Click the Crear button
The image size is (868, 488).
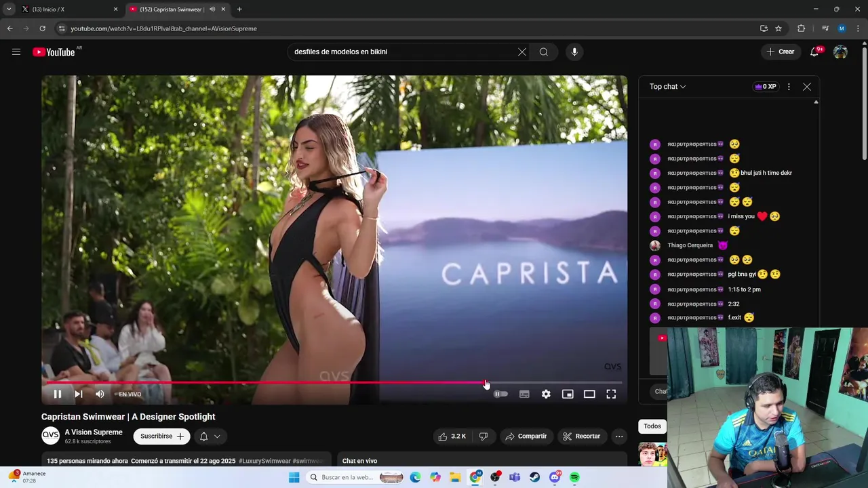click(781, 52)
